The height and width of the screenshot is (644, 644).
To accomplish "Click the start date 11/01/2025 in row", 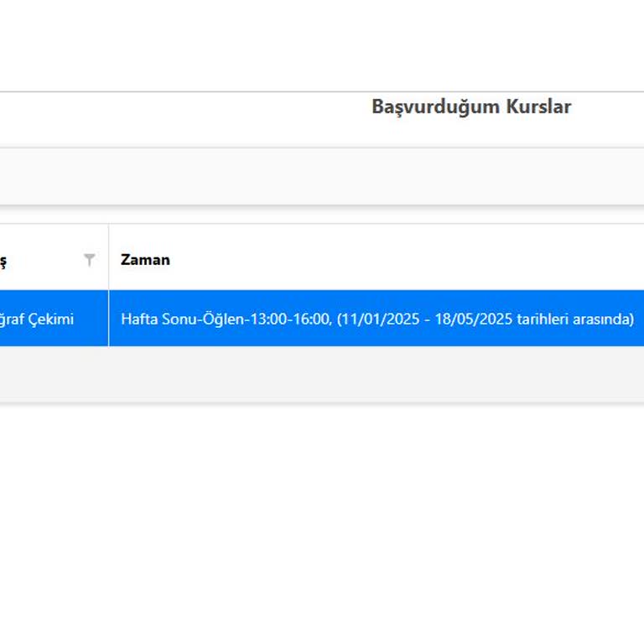I will [x=381, y=319].
